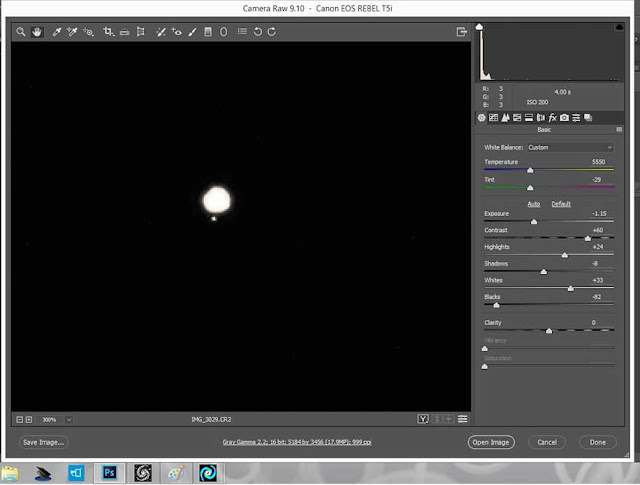Select the Color Sampler tool
The height and width of the screenshot is (485, 640).
click(x=72, y=31)
